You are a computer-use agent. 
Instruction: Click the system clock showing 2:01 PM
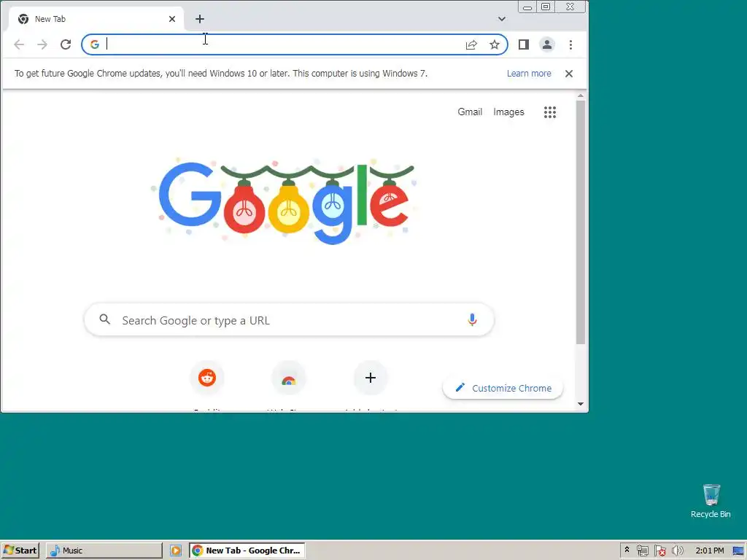(709, 551)
